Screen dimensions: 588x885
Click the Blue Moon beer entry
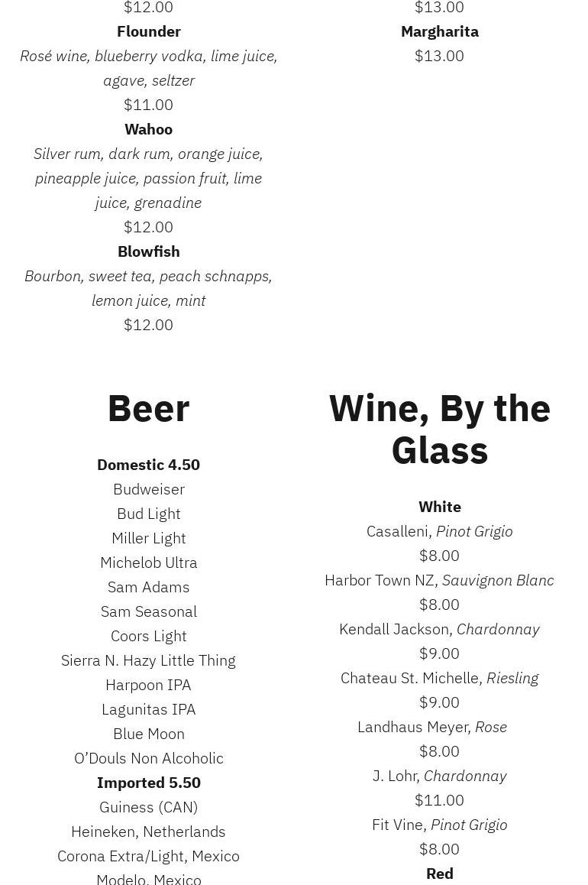(149, 734)
